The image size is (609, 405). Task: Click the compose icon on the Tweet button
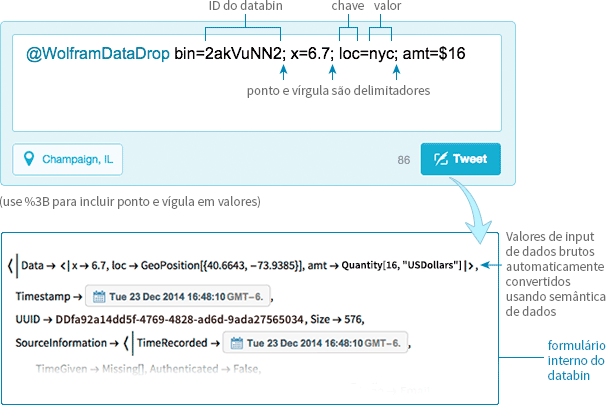tap(441, 158)
